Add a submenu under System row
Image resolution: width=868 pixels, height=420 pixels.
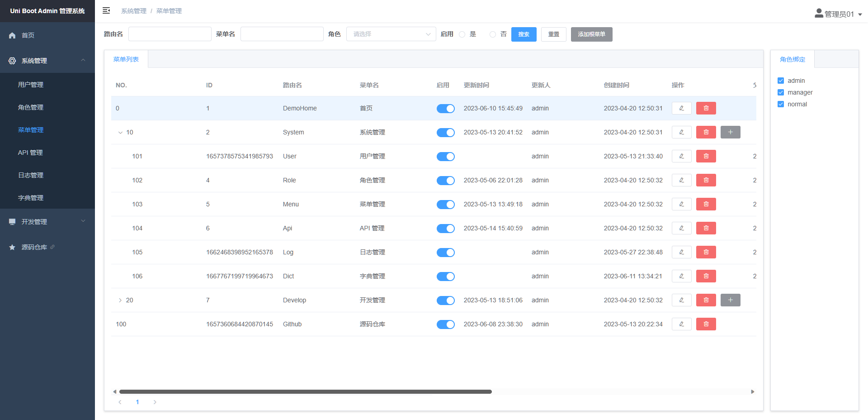click(730, 132)
